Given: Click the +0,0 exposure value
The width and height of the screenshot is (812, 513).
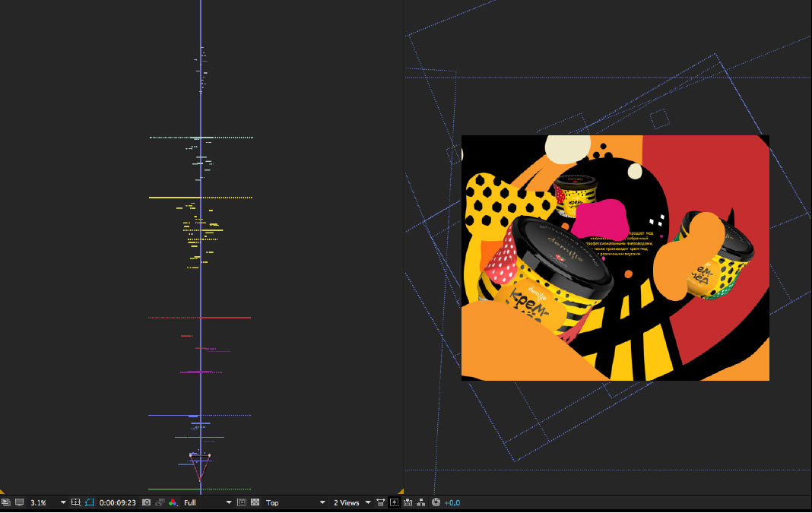Looking at the screenshot, I should click(452, 502).
